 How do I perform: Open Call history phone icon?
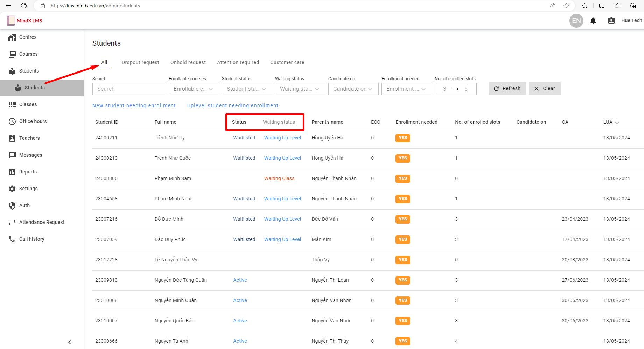(x=12, y=239)
